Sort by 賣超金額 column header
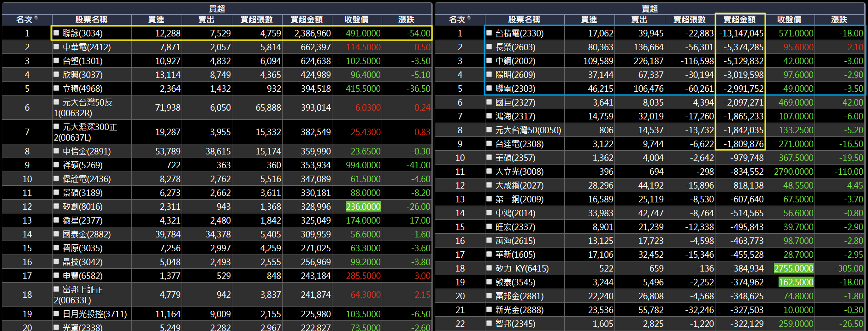This screenshot has width=868, height=331. (x=739, y=19)
